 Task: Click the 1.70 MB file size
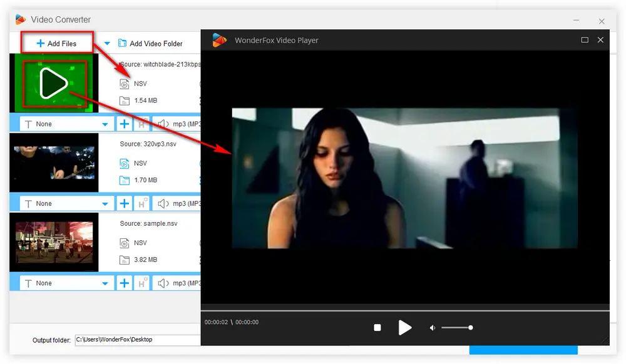point(145,180)
